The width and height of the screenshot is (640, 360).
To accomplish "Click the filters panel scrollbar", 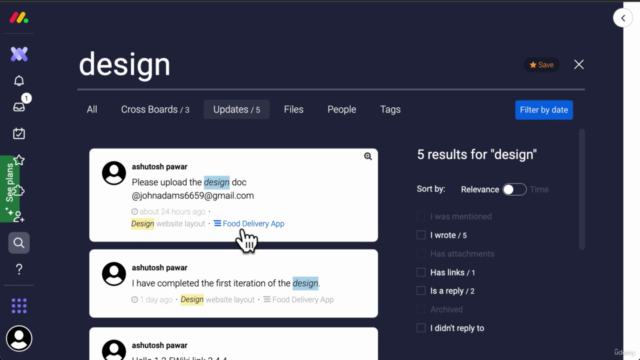I will coord(582,189).
